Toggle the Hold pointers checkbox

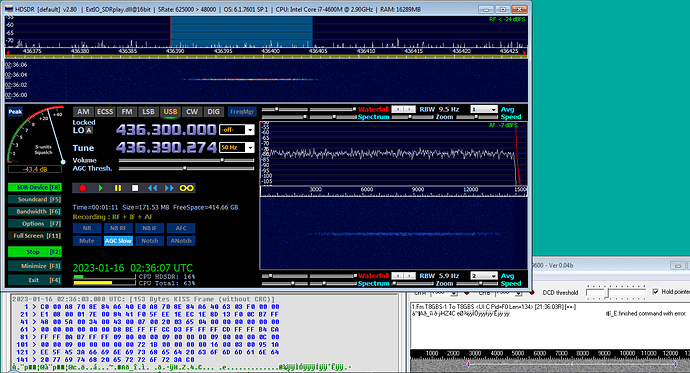click(656, 292)
